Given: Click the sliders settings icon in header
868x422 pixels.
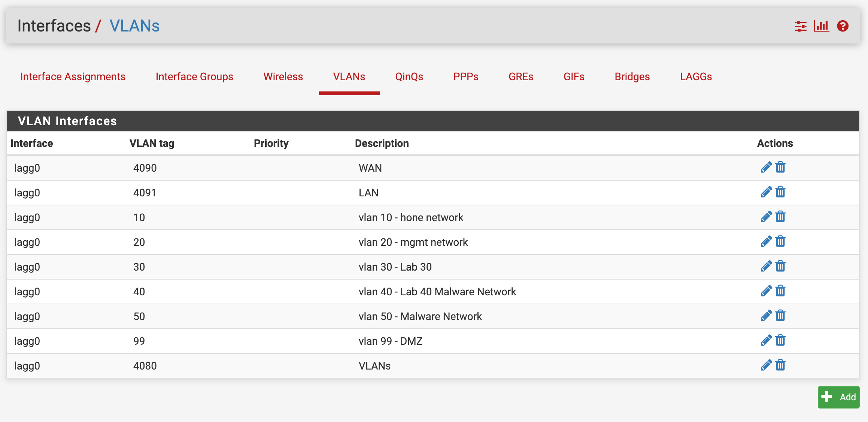Looking at the screenshot, I should [x=800, y=26].
